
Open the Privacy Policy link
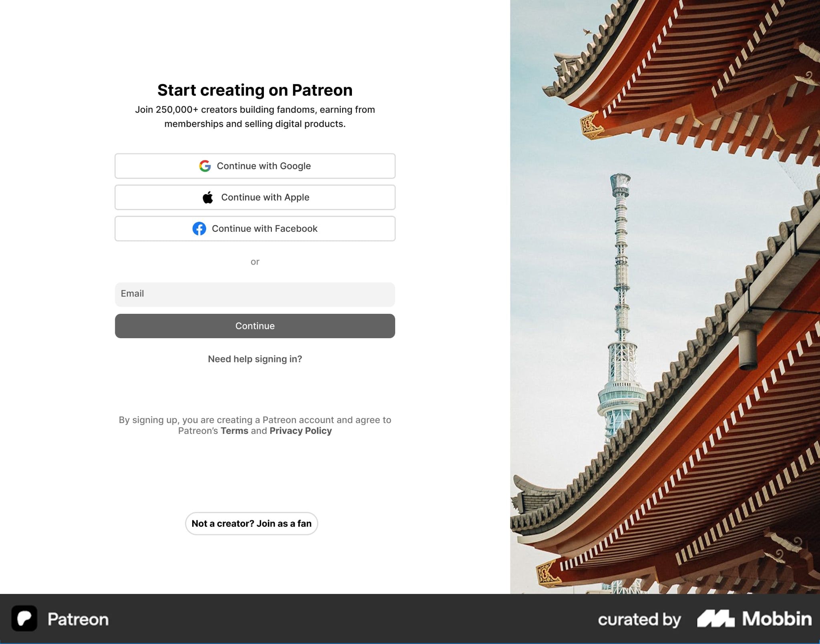click(301, 431)
